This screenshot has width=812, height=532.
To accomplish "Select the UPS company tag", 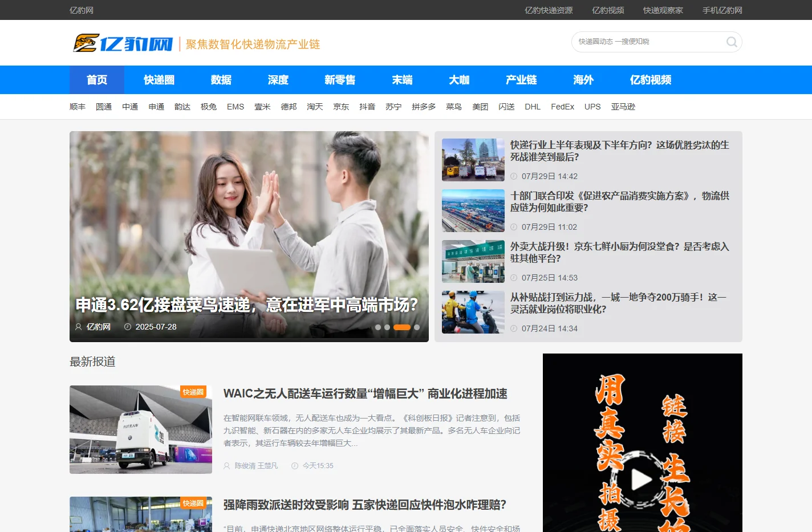I will (x=592, y=107).
